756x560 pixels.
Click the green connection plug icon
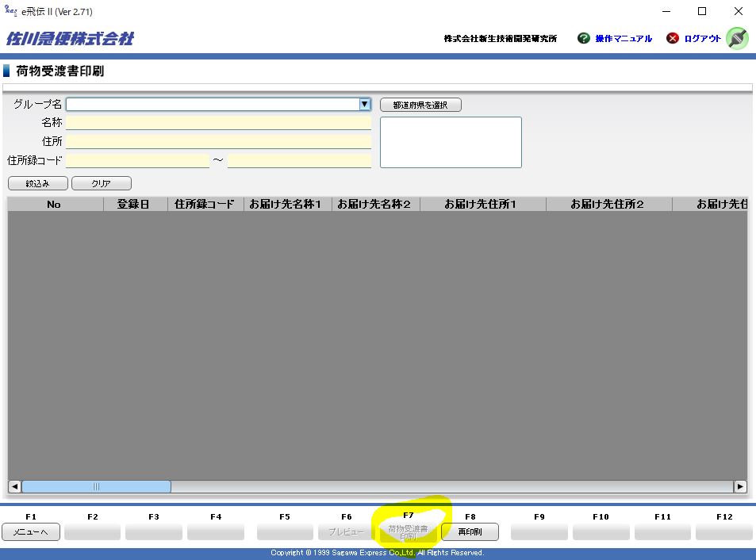pyautogui.click(x=737, y=38)
